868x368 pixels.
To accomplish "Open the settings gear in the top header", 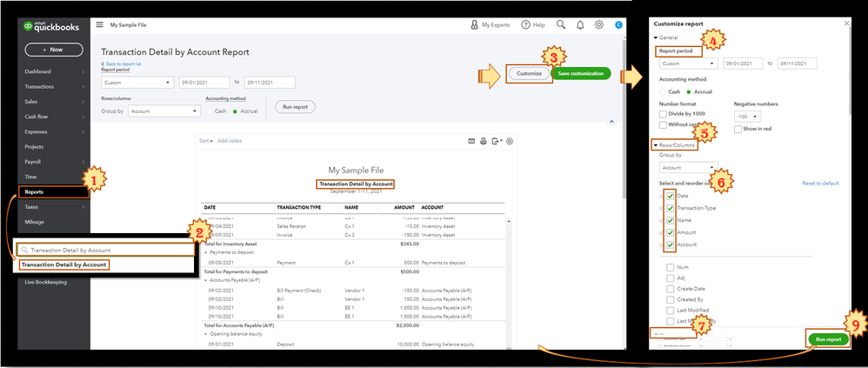I will point(599,25).
